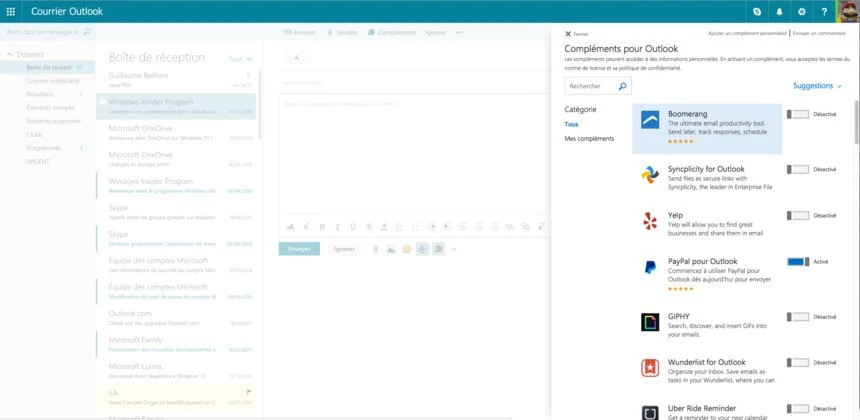Image resolution: width=860 pixels, height=420 pixels.
Task: Open the app launcher grid
Action: click(x=11, y=12)
